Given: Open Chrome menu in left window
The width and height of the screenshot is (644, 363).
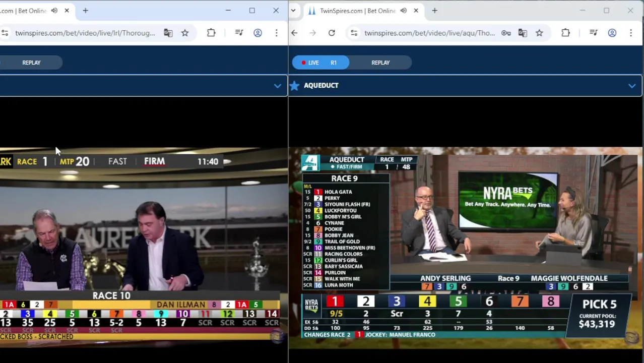Looking at the screenshot, I should (276, 33).
